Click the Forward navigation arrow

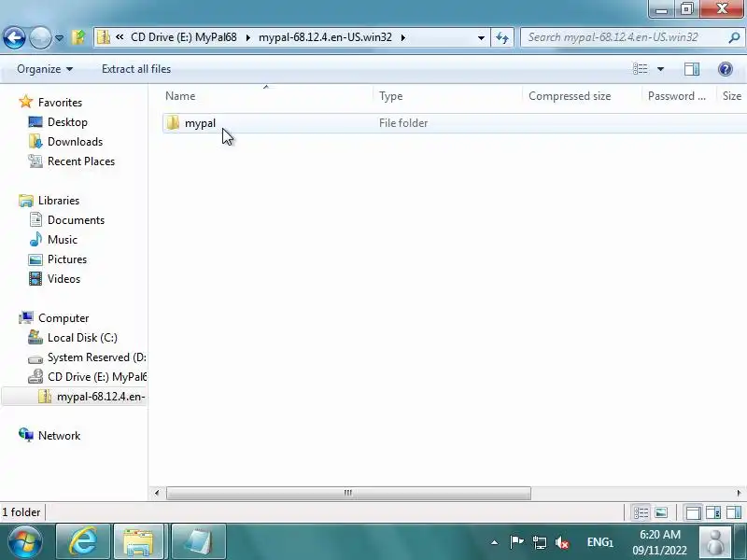(40, 37)
